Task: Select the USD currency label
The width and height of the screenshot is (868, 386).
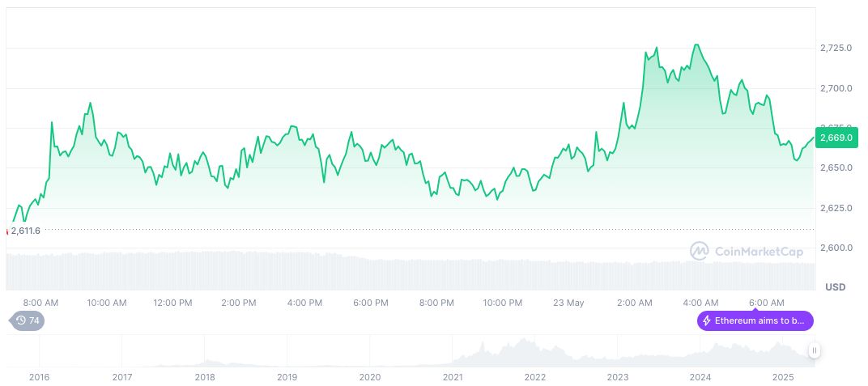Action: (835, 287)
